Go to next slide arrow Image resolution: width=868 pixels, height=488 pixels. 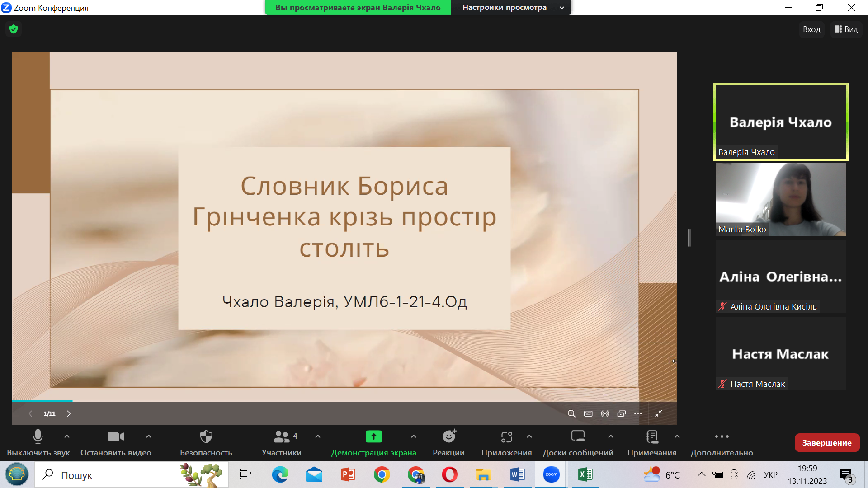(x=69, y=413)
